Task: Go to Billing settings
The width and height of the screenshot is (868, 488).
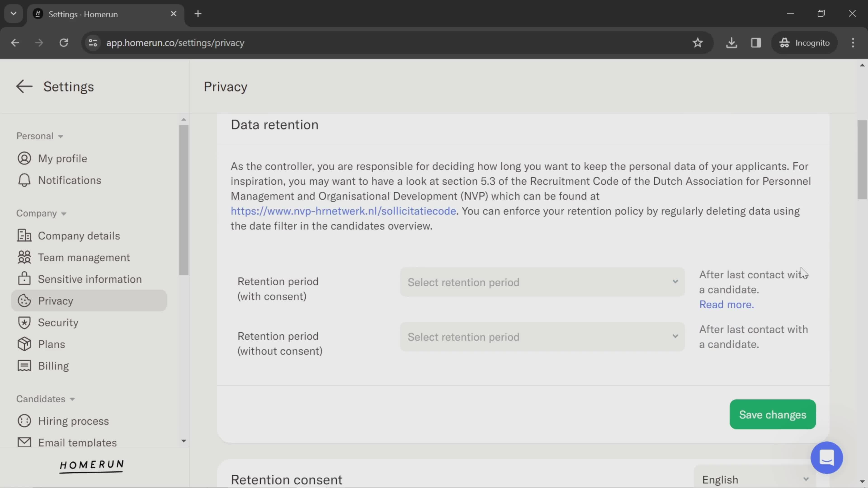Action: (x=53, y=366)
